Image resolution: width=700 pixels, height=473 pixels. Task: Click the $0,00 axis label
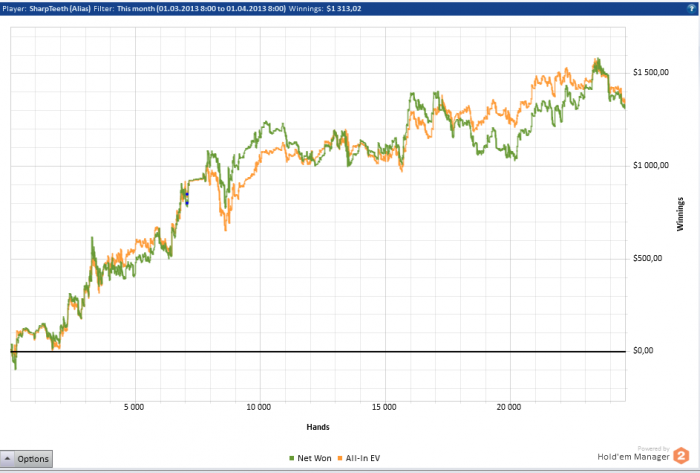click(x=643, y=351)
